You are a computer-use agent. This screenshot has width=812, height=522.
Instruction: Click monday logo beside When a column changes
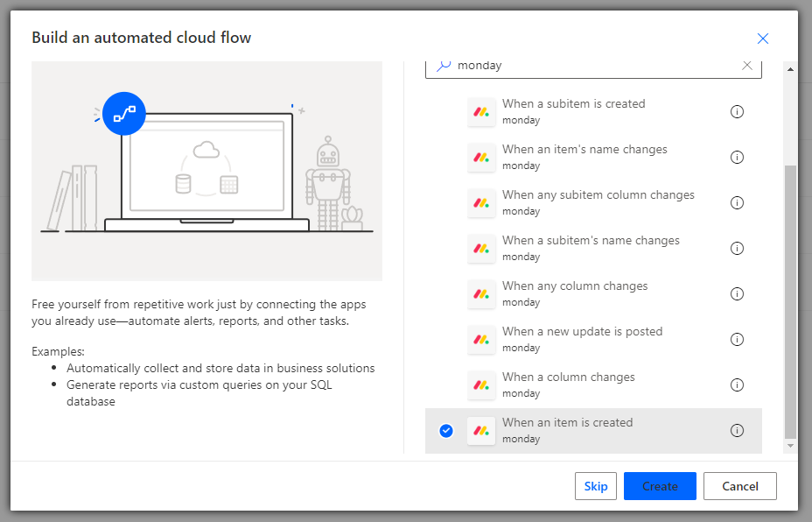pos(481,385)
